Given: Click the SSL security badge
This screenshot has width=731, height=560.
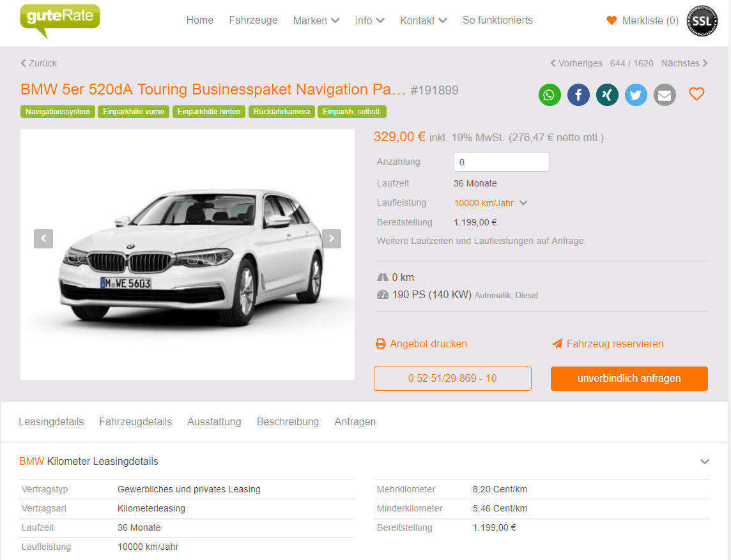Looking at the screenshot, I should coord(702,20).
